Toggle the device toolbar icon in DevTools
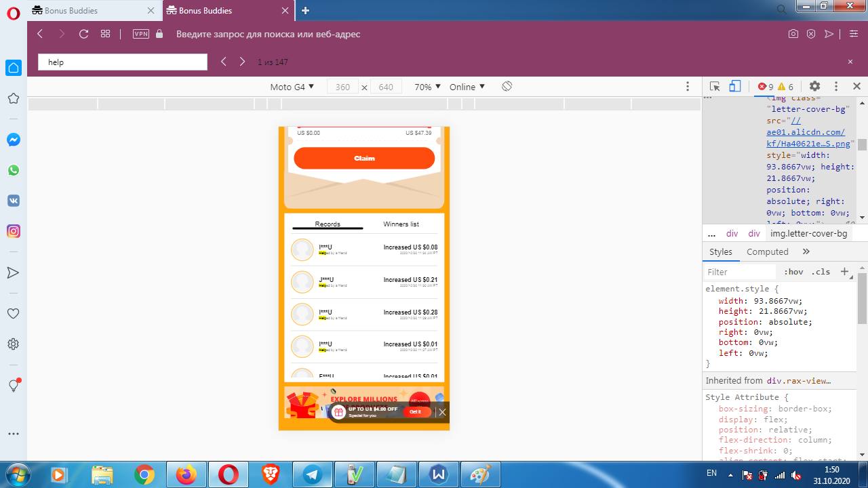 tap(734, 87)
